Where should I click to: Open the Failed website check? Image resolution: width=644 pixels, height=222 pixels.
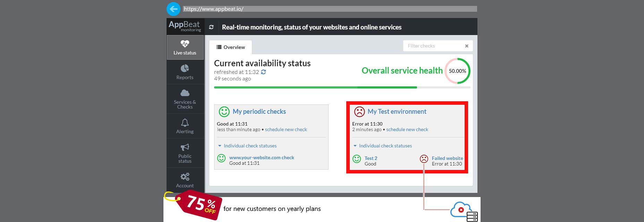point(447,158)
